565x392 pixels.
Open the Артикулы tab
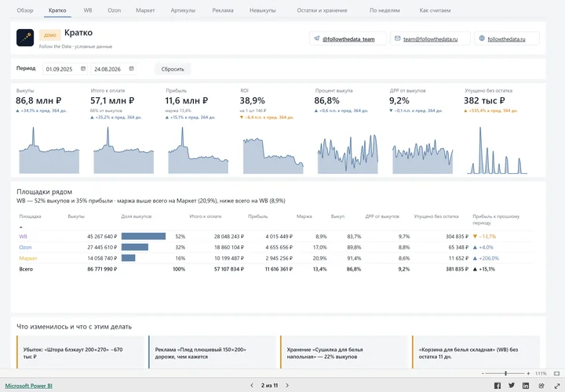[183, 10]
